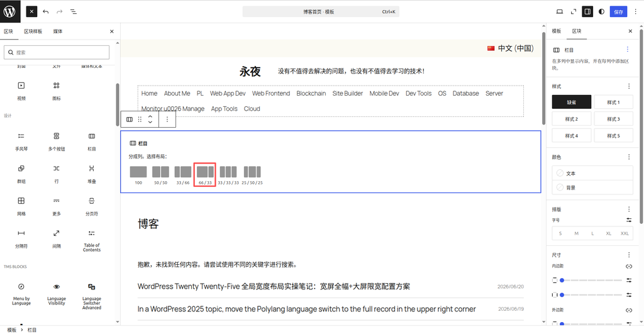
Task: Open the desktop view preview option
Action: click(x=559, y=11)
